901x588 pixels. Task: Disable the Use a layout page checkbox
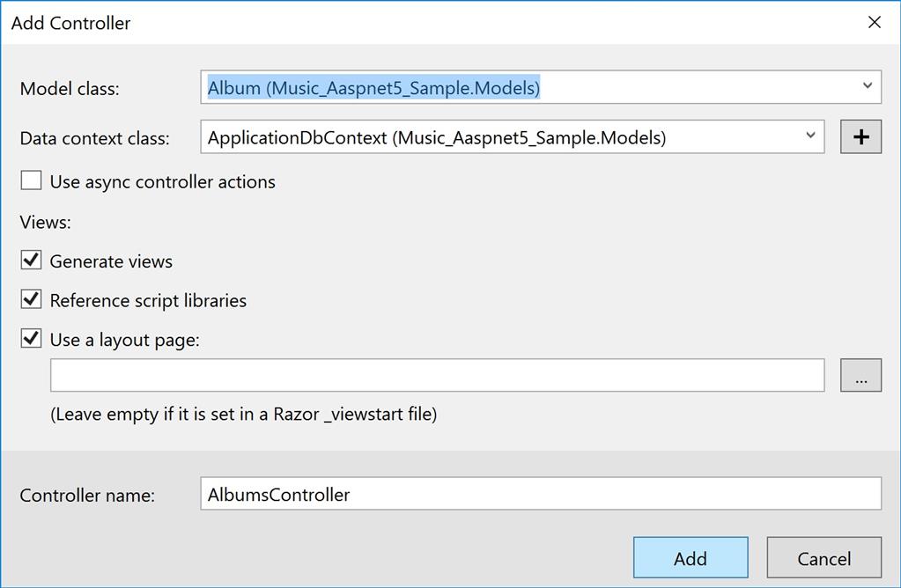[x=32, y=339]
